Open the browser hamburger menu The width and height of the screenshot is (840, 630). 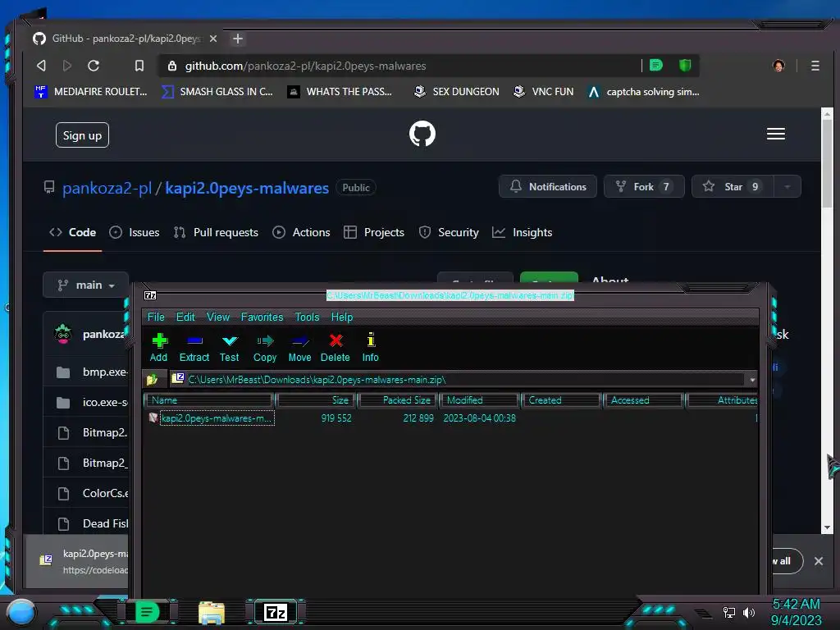tap(815, 66)
